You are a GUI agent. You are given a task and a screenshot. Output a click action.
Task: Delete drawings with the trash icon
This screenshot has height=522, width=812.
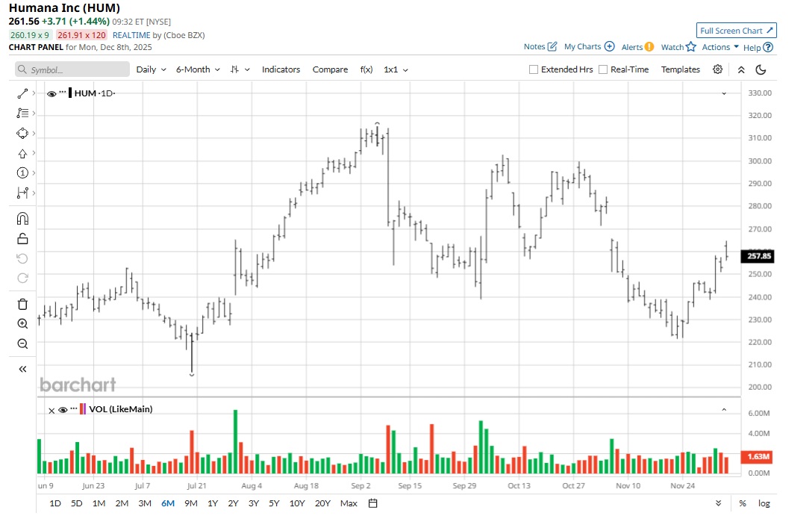(22, 304)
